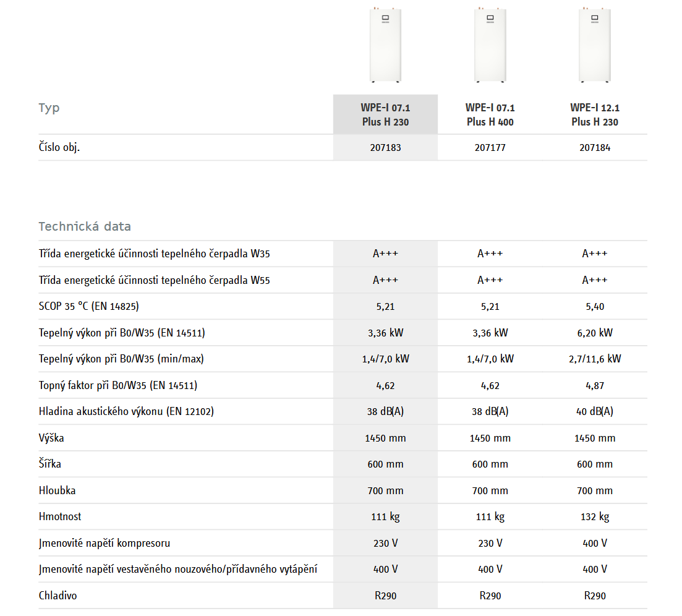
Task: Select the WPE-I 07.1 Plus H 230 column header
Action: point(385,114)
